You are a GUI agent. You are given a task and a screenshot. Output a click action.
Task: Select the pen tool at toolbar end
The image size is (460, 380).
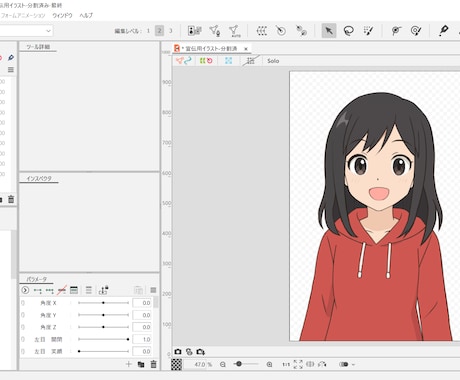point(443,30)
